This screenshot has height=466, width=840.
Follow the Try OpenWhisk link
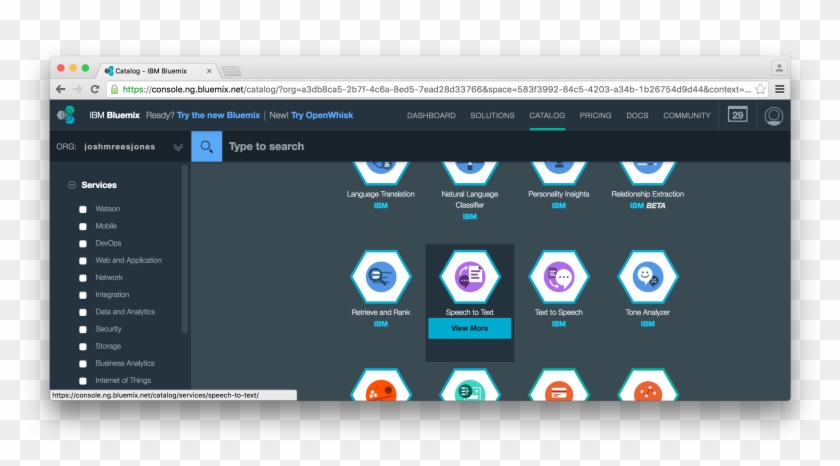coord(322,115)
